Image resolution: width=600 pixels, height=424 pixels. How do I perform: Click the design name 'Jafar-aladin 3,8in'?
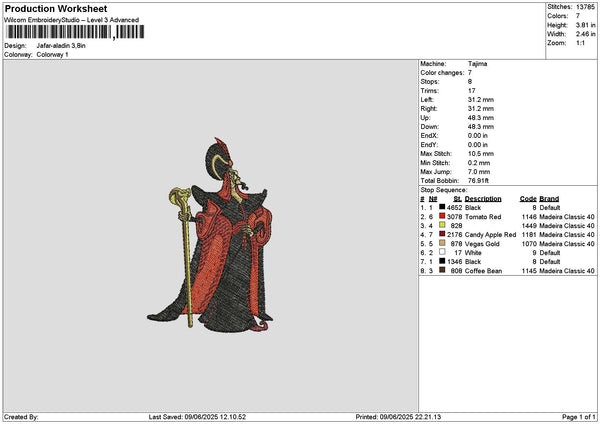(x=61, y=46)
